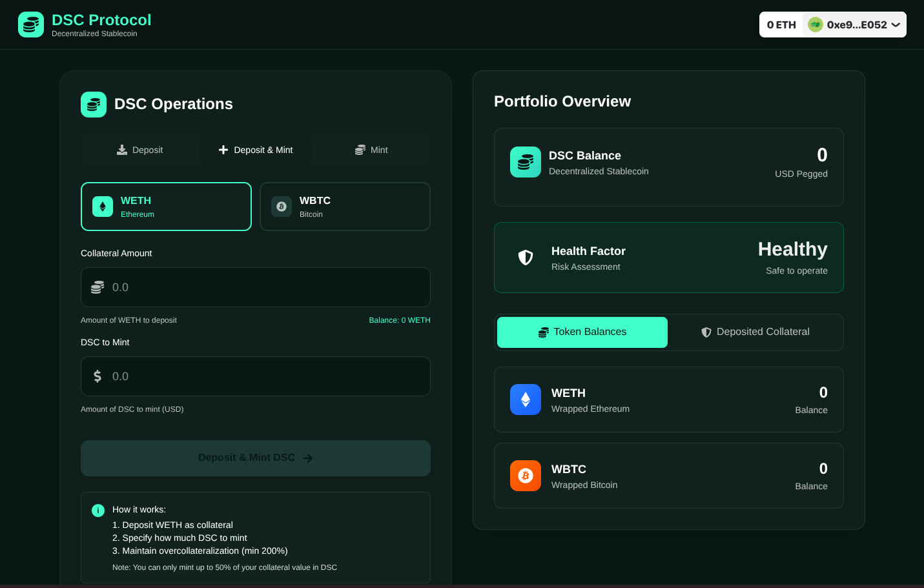Click the blue WETH Ethereum icon in portfolio
The image size is (924, 588).
point(526,400)
